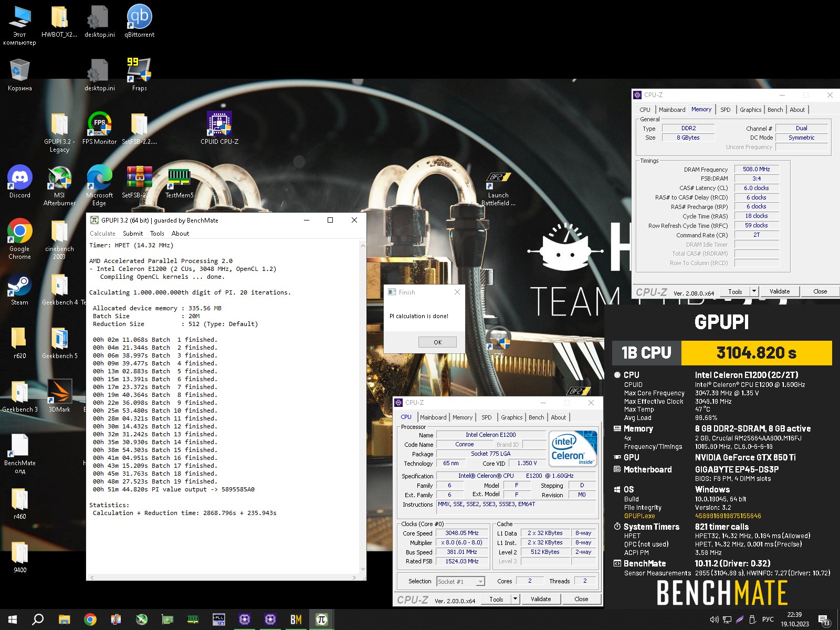Open the FPS Monitor desktop icon
This screenshot has width=840, height=630.
[x=99, y=128]
